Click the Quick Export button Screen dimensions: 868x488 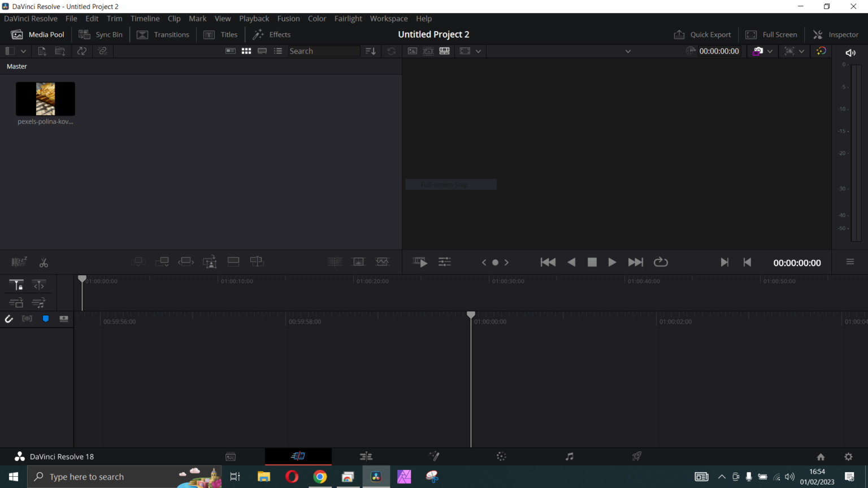[x=702, y=34]
